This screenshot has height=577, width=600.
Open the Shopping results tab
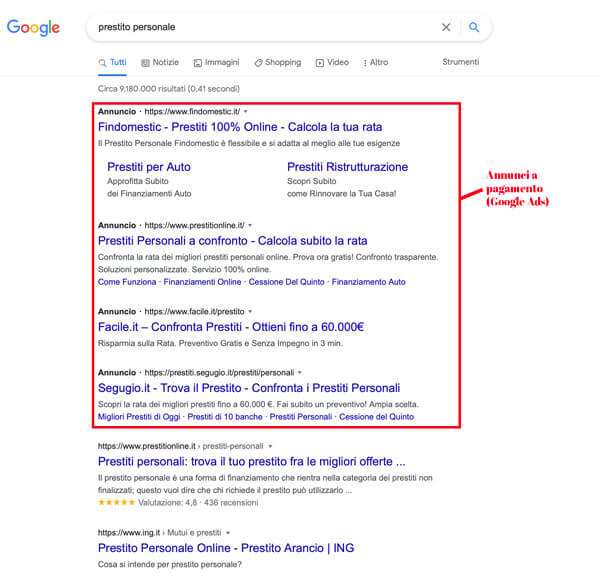pyautogui.click(x=277, y=62)
